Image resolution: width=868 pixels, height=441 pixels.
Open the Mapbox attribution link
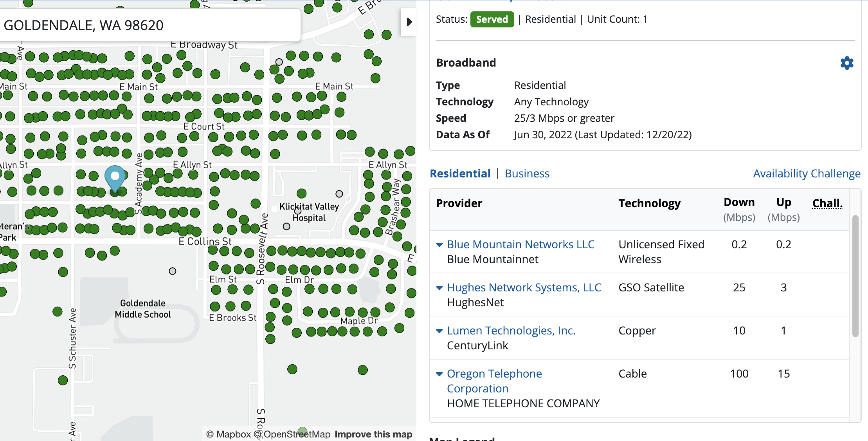point(229,434)
